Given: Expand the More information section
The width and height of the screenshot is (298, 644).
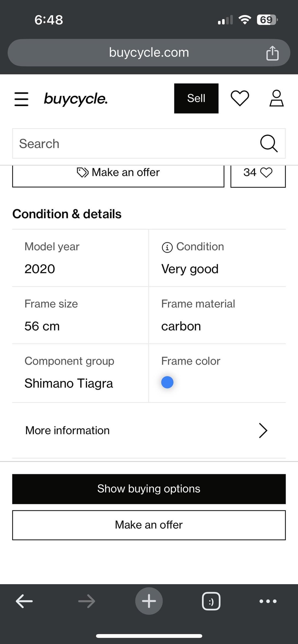Looking at the screenshot, I should [x=67, y=430].
